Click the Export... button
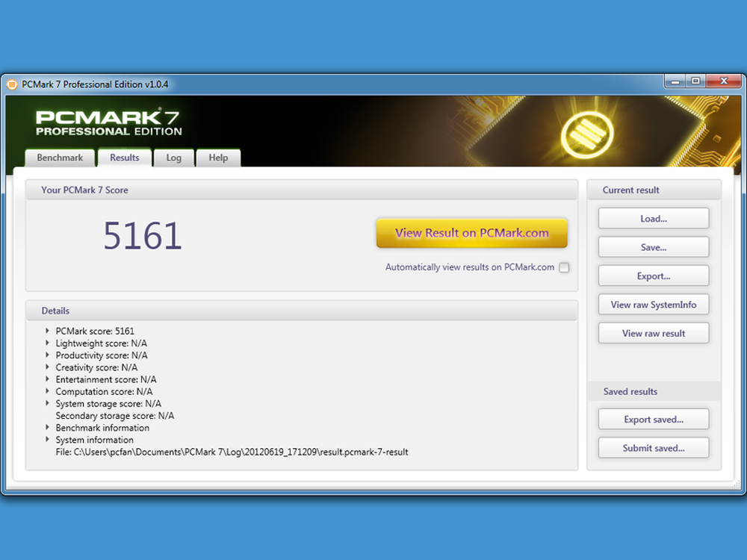This screenshot has width=747, height=560. click(x=654, y=276)
